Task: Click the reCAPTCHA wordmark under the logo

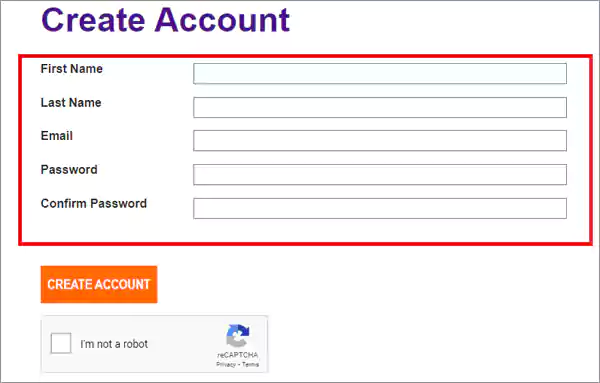Action: [238, 355]
